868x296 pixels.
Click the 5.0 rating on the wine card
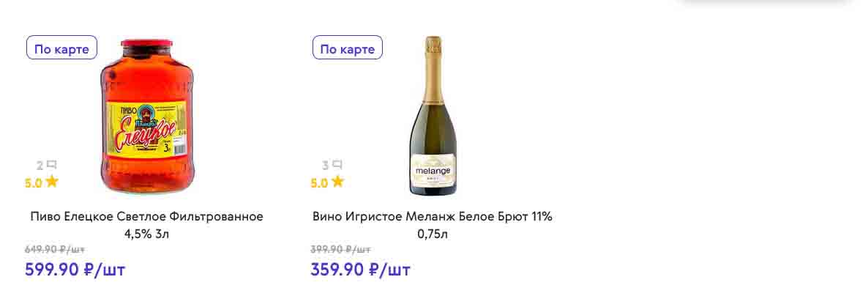coord(319,183)
